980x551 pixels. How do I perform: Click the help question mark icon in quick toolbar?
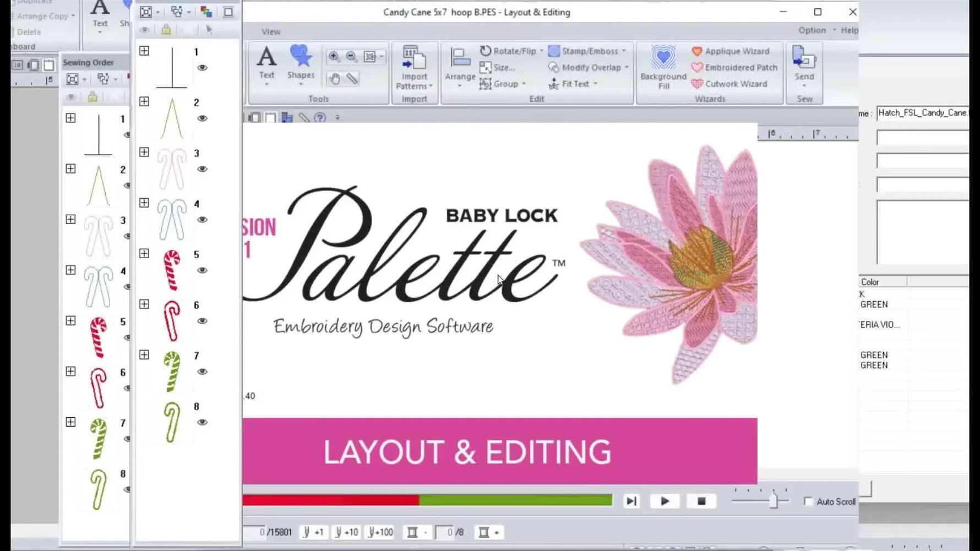click(320, 117)
